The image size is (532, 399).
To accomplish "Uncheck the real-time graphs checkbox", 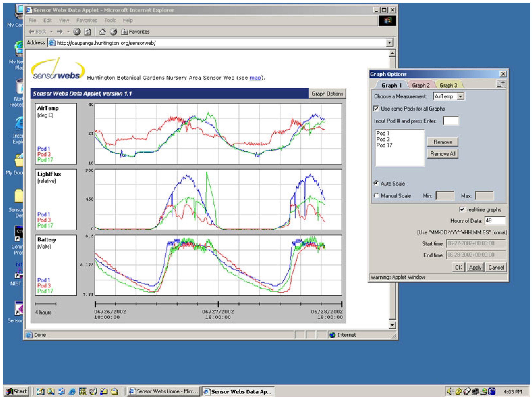I will click(x=462, y=209).
